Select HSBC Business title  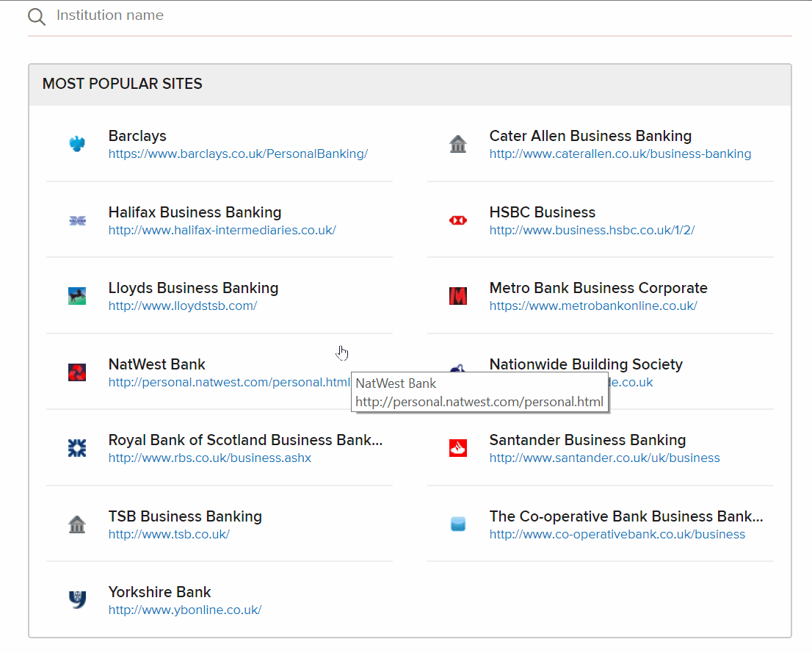pyautogui.click(x=543, y=212)
